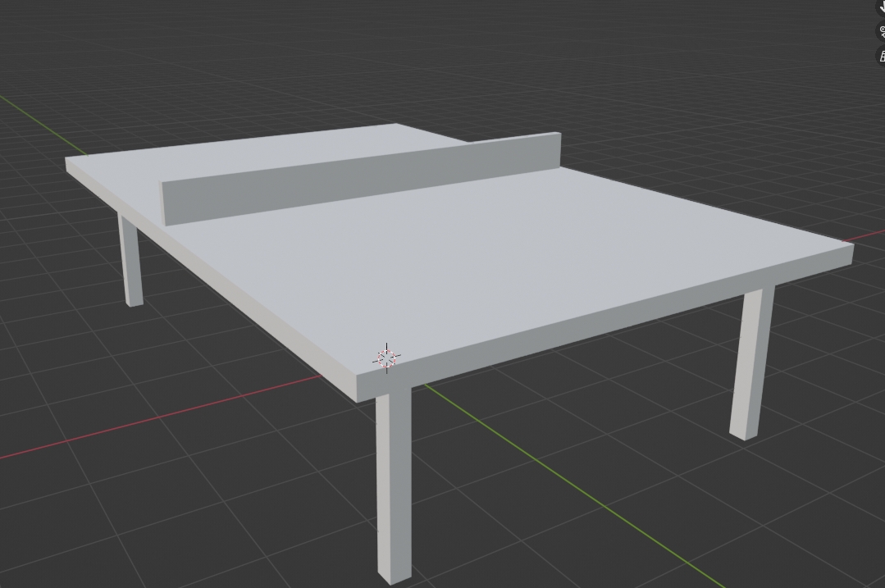885x588 pixels.
Task: Toggle the camera view icon
Action: click(x=882, y=32)
